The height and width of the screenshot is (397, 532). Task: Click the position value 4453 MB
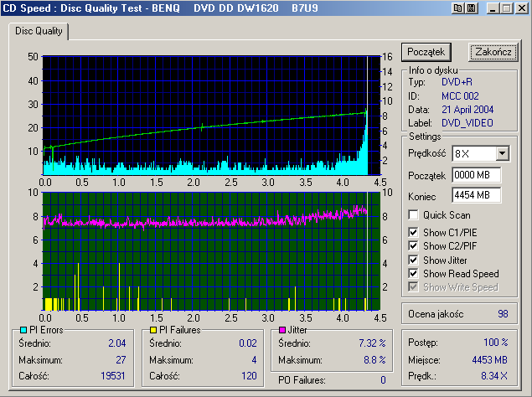pyautogui.click(x=489, y=359)
